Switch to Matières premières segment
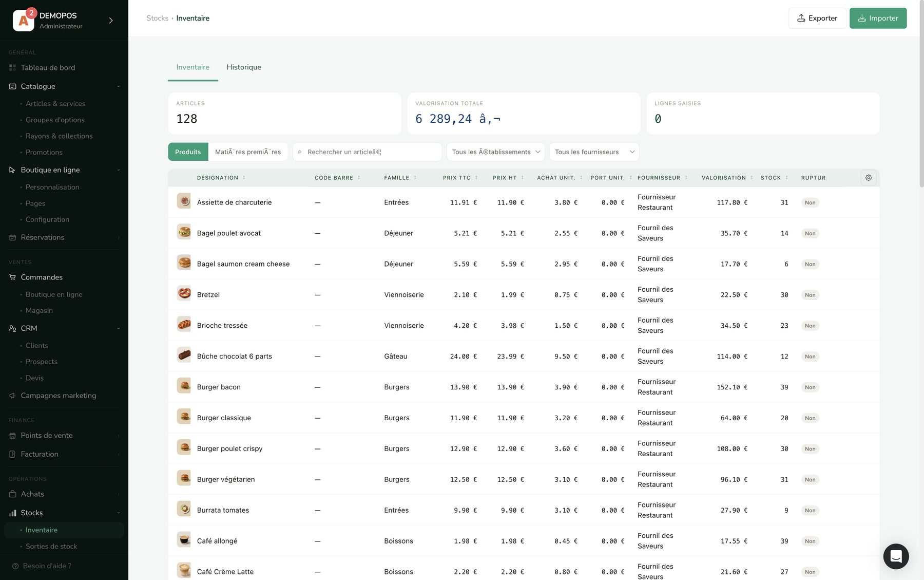Image resolution: width=924 pixels, height=580 pixels. pos(248,152)
